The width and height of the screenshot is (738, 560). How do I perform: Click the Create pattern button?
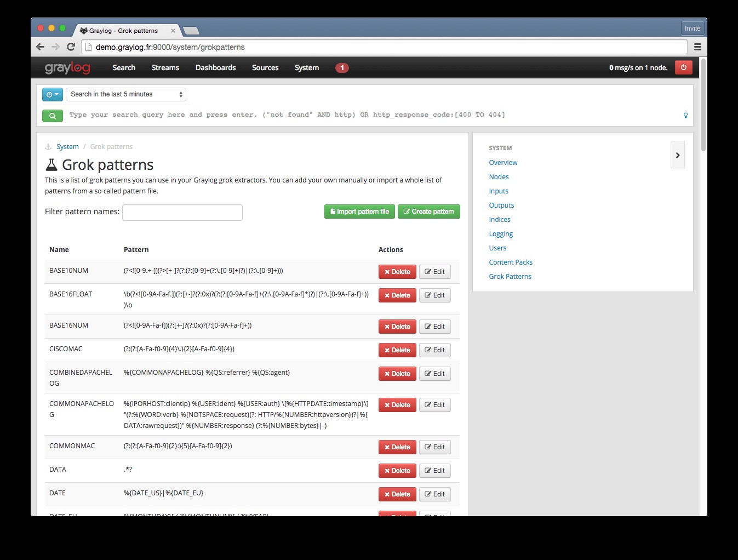429,211
